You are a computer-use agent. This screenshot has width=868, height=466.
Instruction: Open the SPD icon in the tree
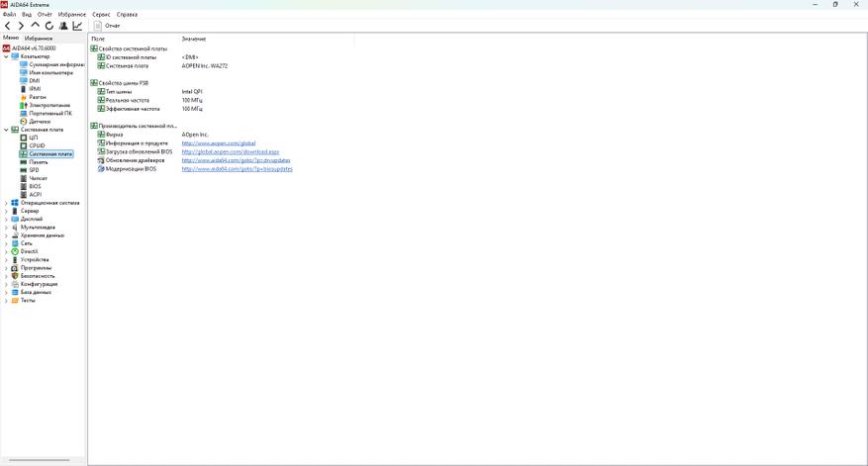(23, 170)
